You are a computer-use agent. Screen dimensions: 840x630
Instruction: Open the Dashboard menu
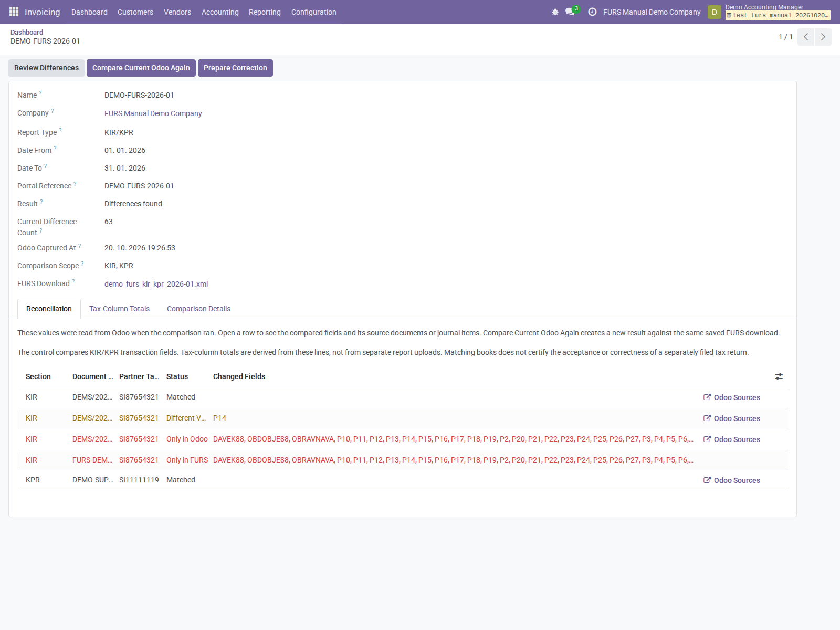tap(89, 12)
